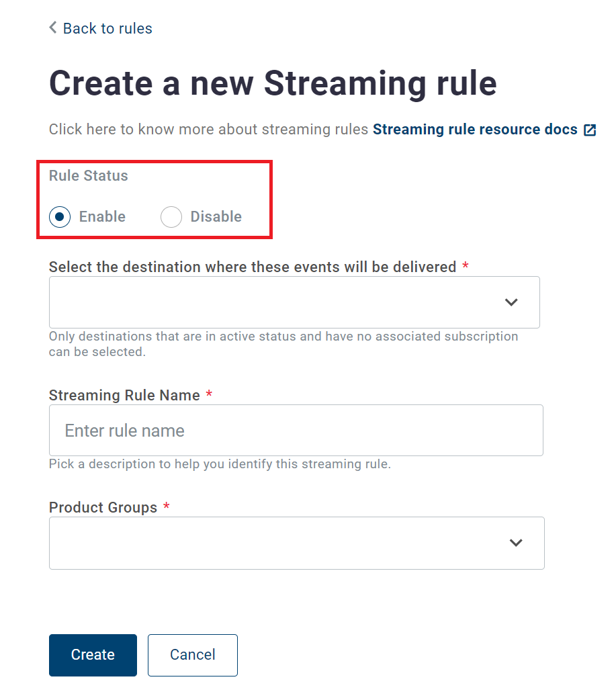Viewport: 616px width, 700px height.
Task: Select the Enable radio button
Action: click(60, 217)
